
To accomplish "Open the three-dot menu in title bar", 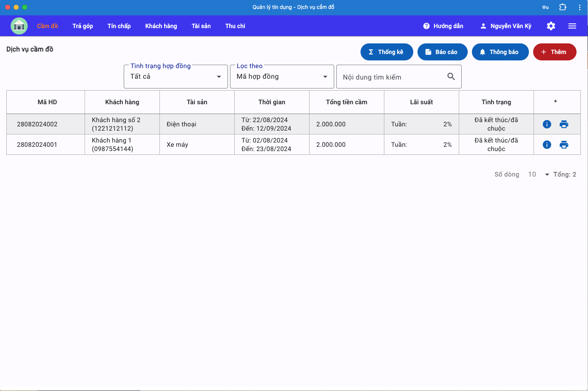I will click(579, 7).
